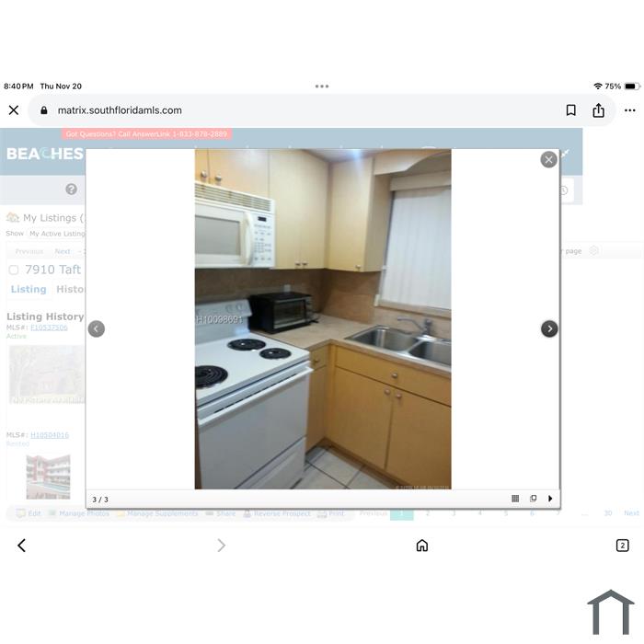Tap the address bar URL field

[276, 110]
